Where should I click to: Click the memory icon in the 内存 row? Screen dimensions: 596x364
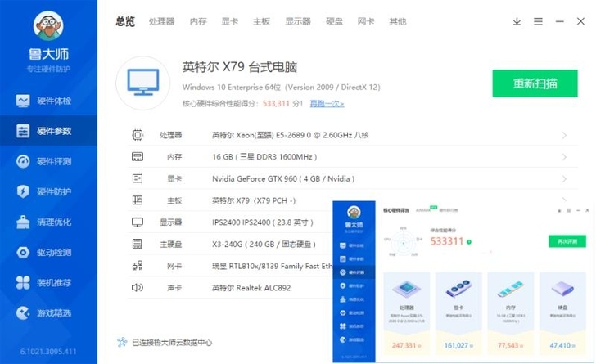point(138,156)
